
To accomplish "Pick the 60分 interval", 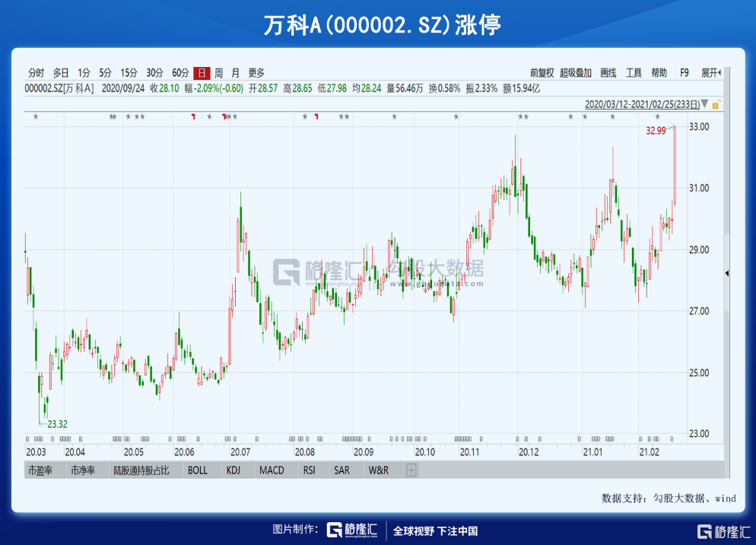I will click(x=180, y=73).
